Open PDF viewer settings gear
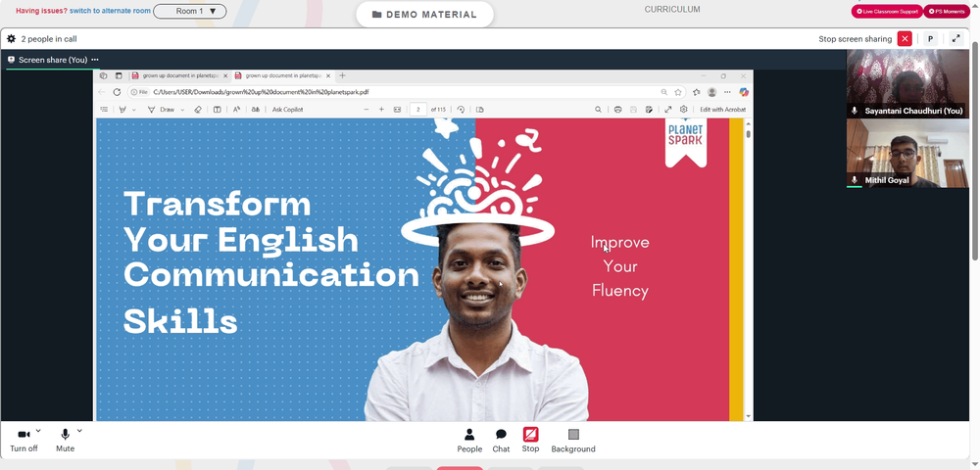 684,110
